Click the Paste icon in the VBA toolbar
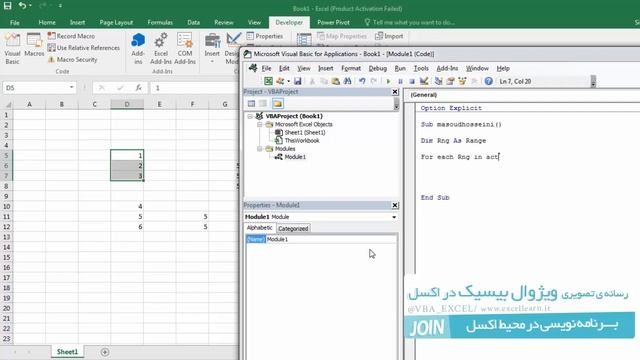The image size is (640, 360). click(x=336, y=81)
